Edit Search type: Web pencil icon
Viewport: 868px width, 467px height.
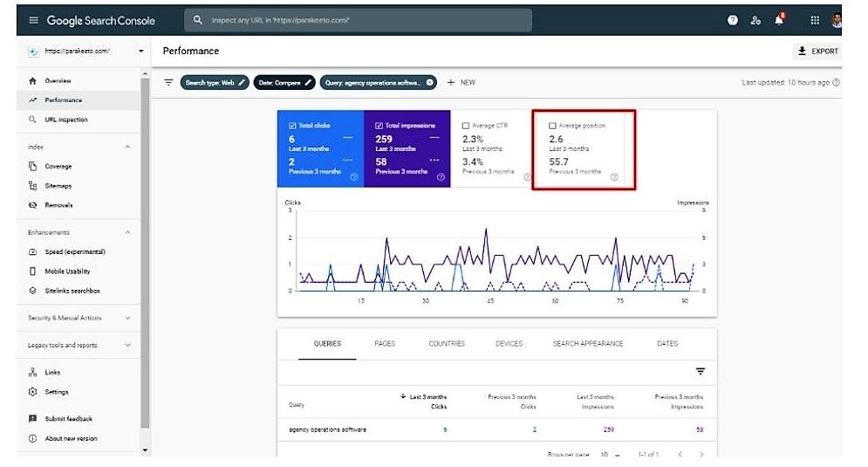click(242, 83)
